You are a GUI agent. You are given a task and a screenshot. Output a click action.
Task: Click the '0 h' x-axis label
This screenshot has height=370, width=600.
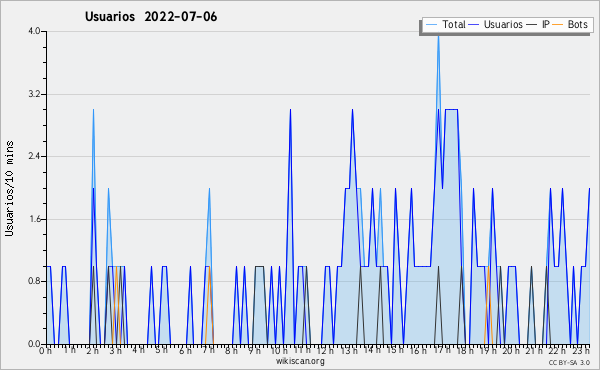click(x=46, y=350)
